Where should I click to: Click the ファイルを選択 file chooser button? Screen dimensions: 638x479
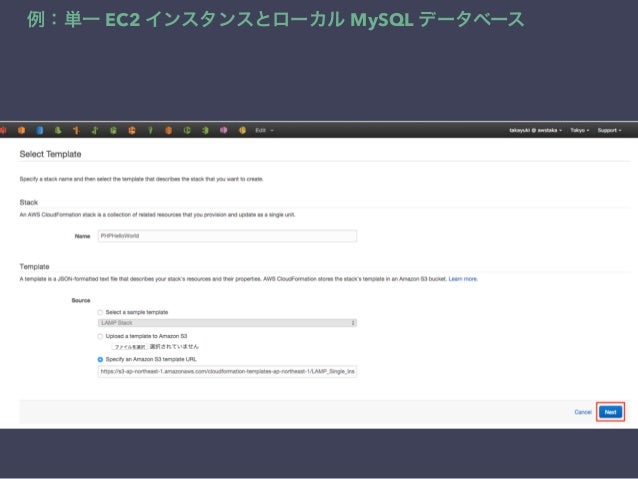(130, 347)
